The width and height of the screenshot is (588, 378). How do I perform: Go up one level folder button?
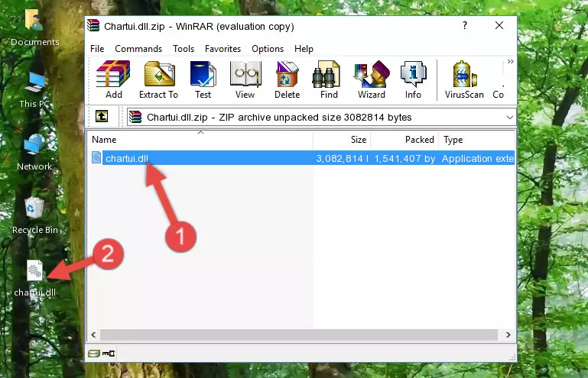tap(102, 117)
